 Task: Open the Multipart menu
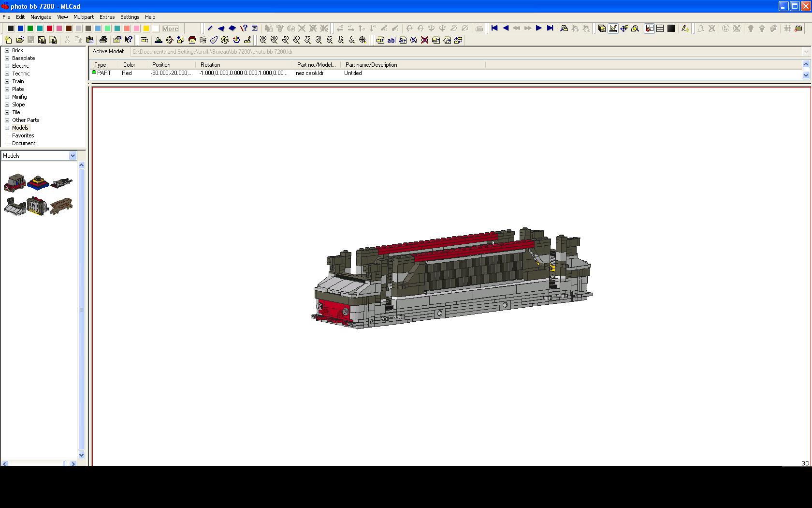click(84, 17)
